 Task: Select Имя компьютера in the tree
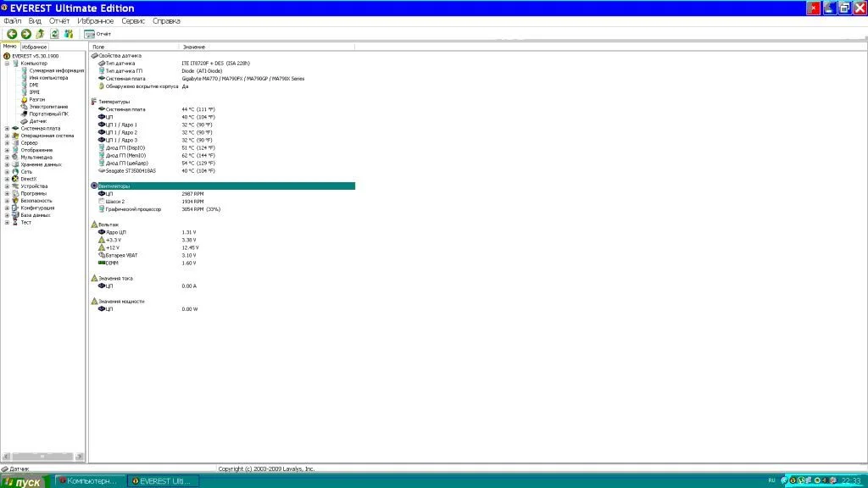click(x=48, y=77)
